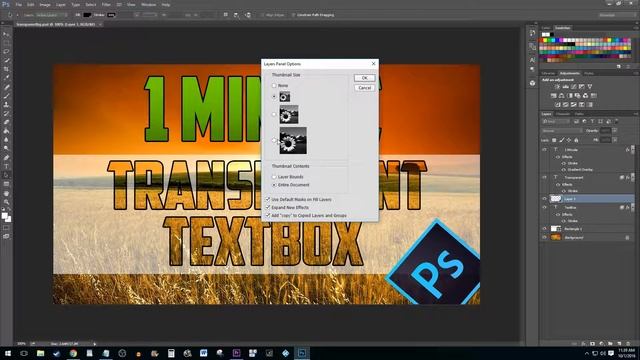640x360 pixels.
Task: Select Layer Bounds thumbnail contents option
Action: pyautogui.click(x=274, y=177)
